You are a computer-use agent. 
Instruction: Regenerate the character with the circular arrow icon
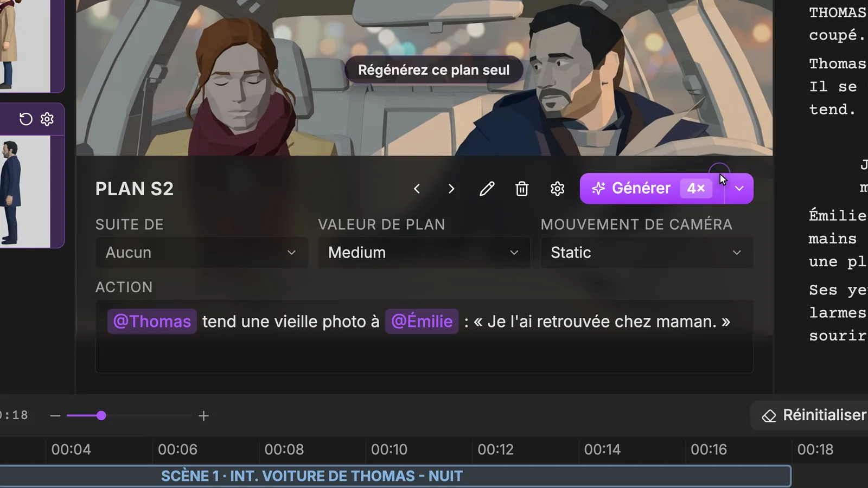[x=25, y=119]
